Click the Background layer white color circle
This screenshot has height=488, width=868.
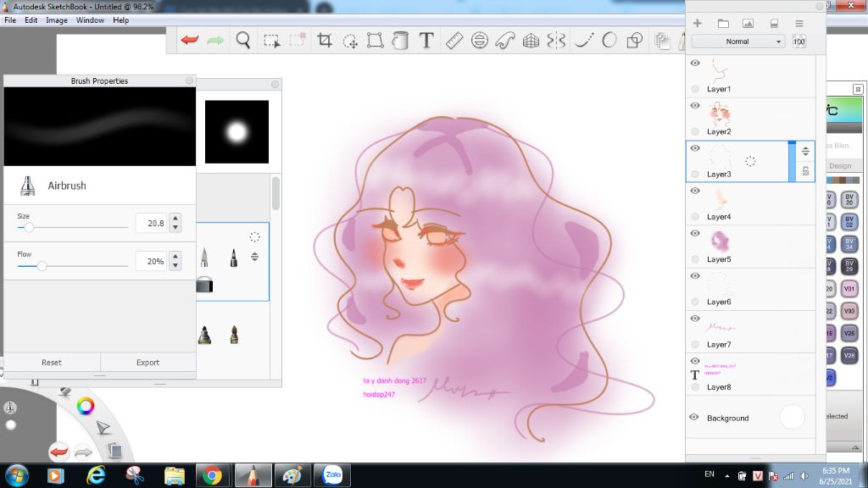tap(793, 417)
